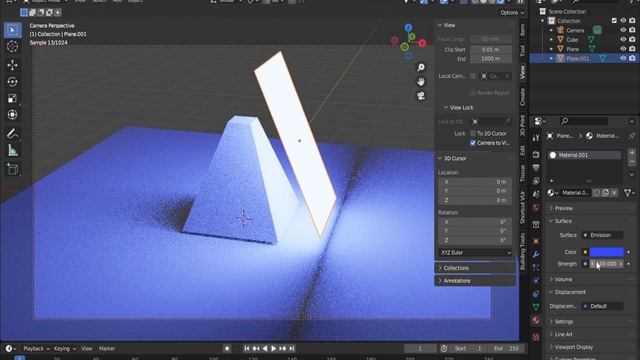640x360 pixels.
Task: Open the Displacement Default dropdown
Action: pos(602,306)
